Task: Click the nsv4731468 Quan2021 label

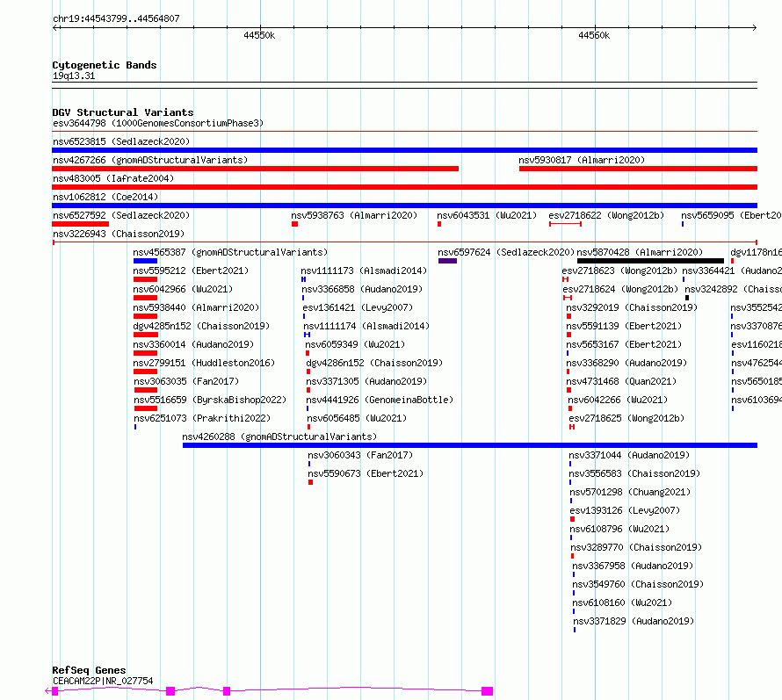Action: click(x=621, y=381)
